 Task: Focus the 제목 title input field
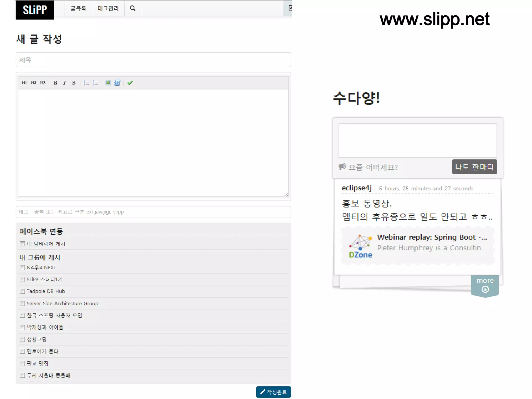tap(153, 60)
